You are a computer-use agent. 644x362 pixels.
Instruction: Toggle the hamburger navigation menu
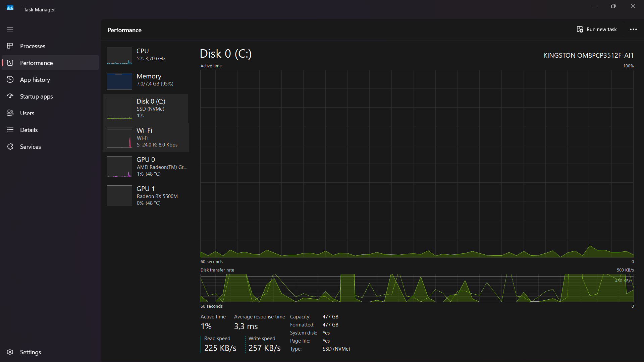click(10, 29)
